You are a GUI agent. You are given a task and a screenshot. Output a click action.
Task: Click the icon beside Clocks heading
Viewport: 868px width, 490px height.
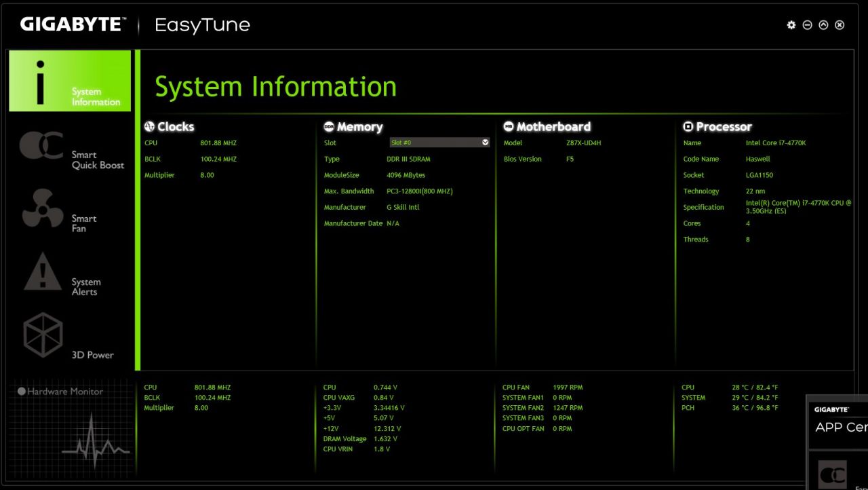[x=150, y=126]
